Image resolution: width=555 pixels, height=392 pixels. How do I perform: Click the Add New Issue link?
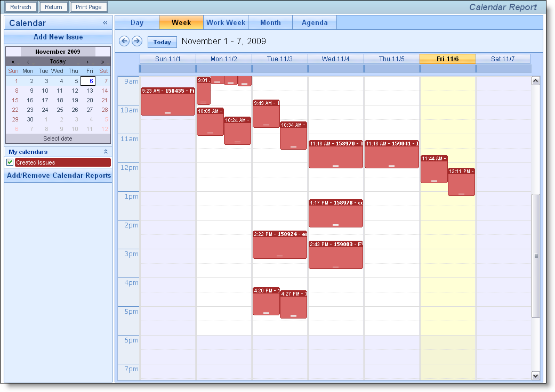click(x=58, y=37)
